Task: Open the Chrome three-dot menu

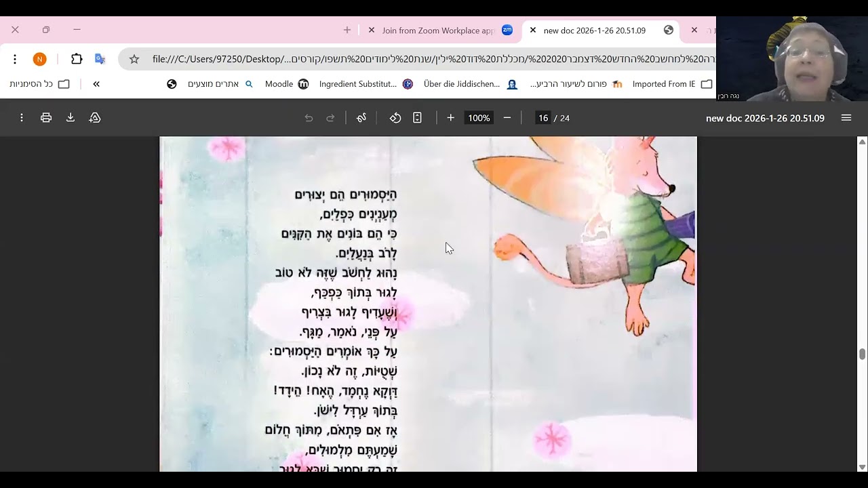Action: (14, 60)
